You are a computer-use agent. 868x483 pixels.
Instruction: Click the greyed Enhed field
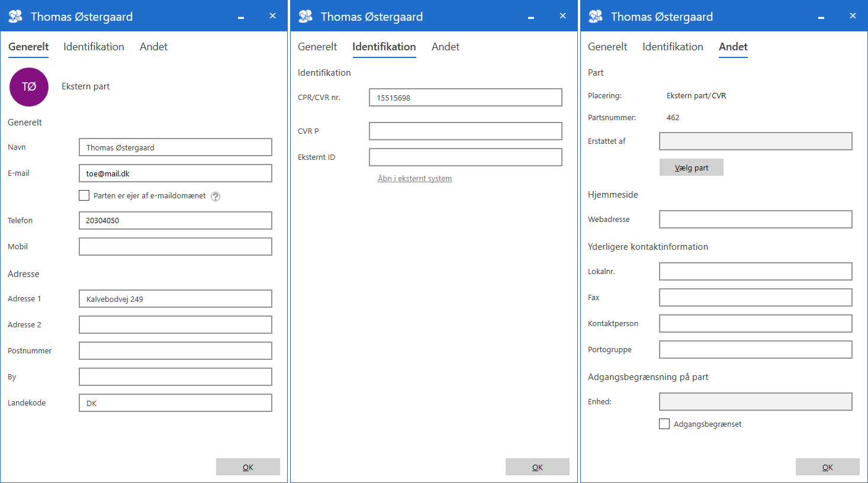(x=756, y=401)
